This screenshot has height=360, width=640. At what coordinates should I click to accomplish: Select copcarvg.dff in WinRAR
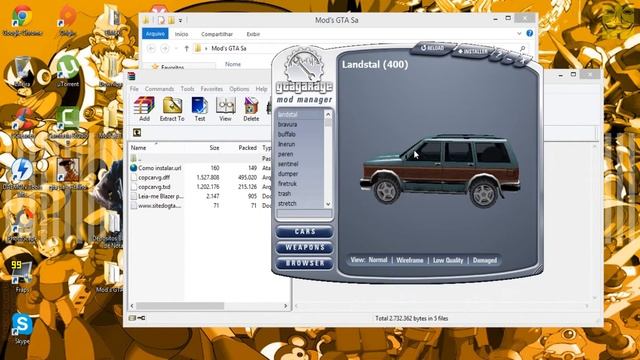click(154, 177)
